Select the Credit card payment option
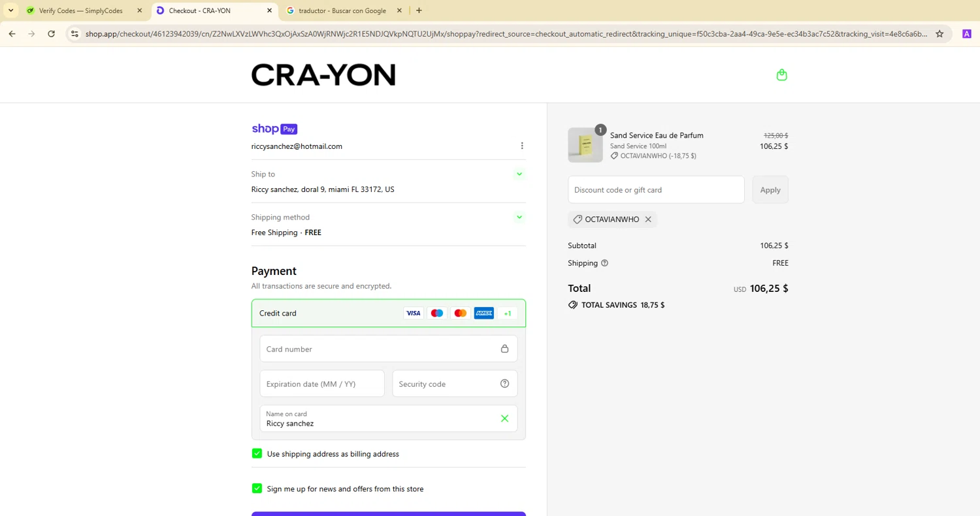The width and height of the screenshot is (980, 516). 389,314
